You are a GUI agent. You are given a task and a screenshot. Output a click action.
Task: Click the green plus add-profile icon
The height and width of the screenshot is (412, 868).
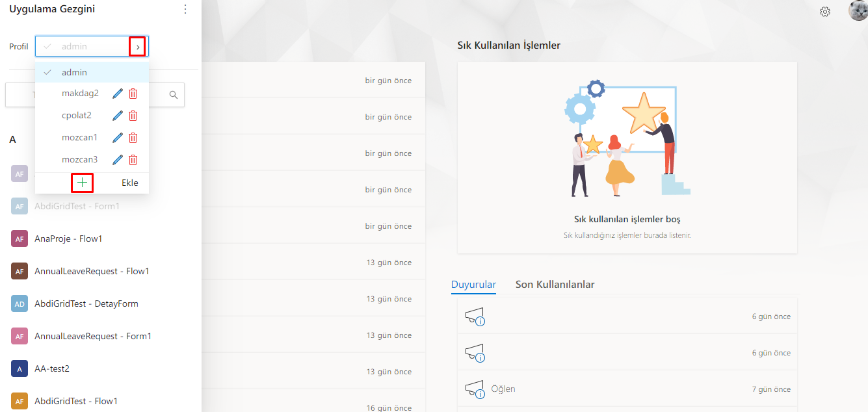point(82,183)
